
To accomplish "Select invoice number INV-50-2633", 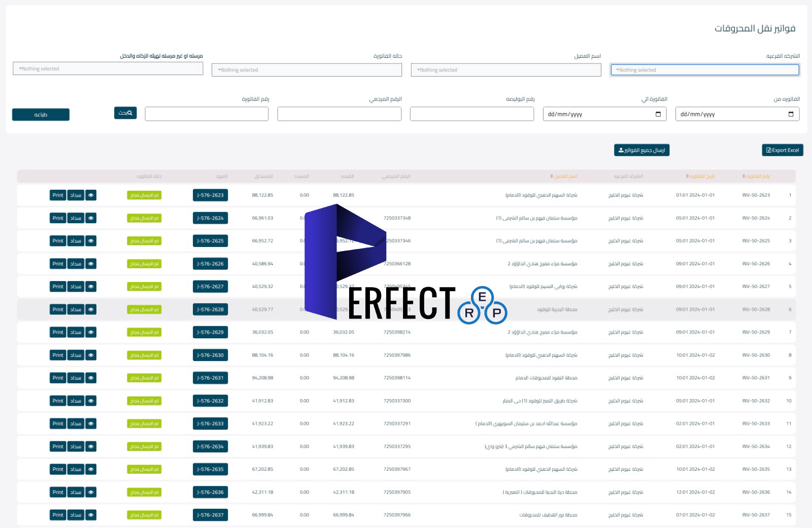I will 756,424.
